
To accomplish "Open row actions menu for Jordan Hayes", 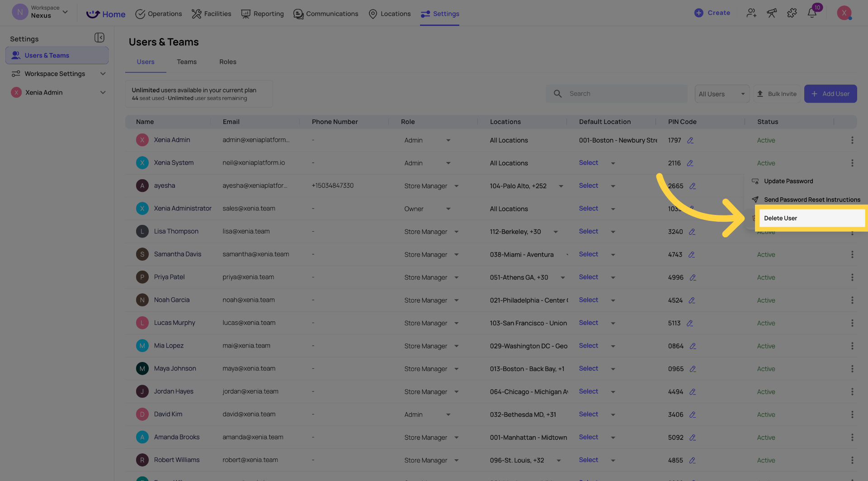I will tap(852, 391).
